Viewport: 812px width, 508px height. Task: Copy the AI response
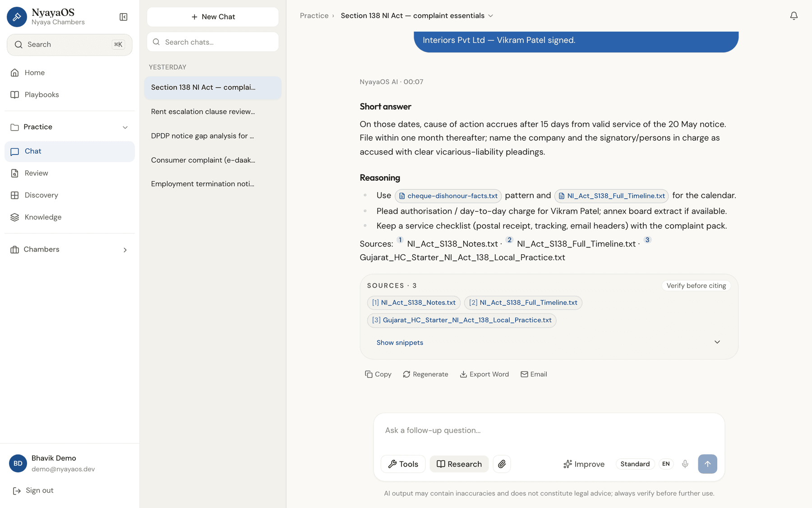(378, 374)
